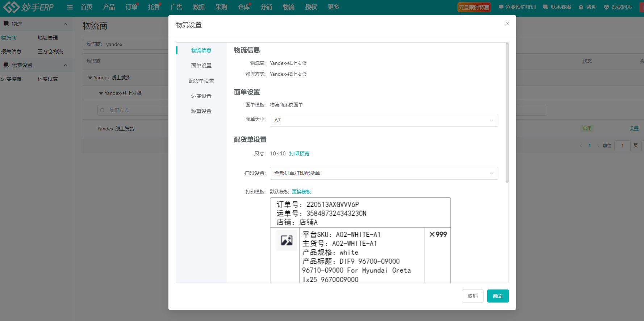Click the 数据同步 sync icon
The image size is (644, 321).
[606, 7]
